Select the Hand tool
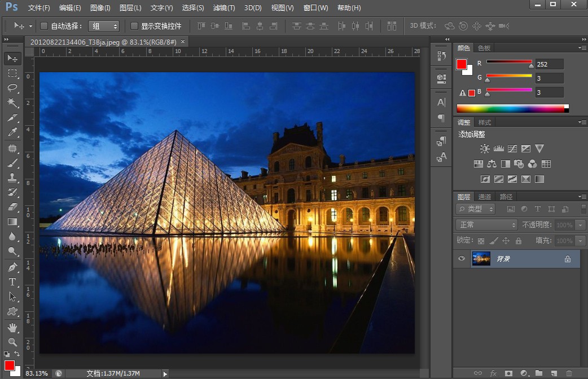Viewport: 588px width, 379px height. 12,328
